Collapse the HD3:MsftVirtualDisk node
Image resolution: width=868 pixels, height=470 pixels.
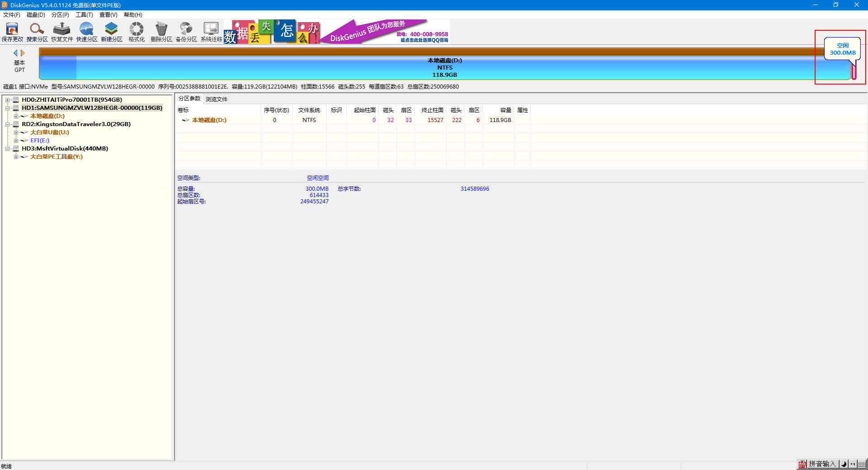[x=8, y=149]
